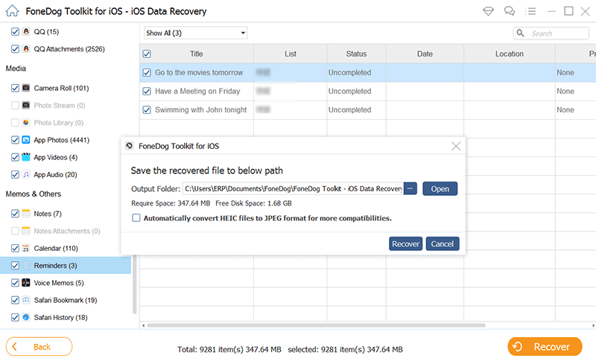Select Safari Bookmark (19) category
Image resolution: width=596 pixels, height=364 pixels.
(66, 300)
